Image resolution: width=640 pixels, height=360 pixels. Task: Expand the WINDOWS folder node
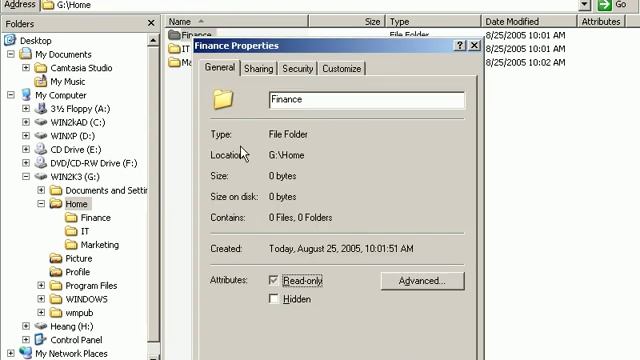[x=41, y=299]
